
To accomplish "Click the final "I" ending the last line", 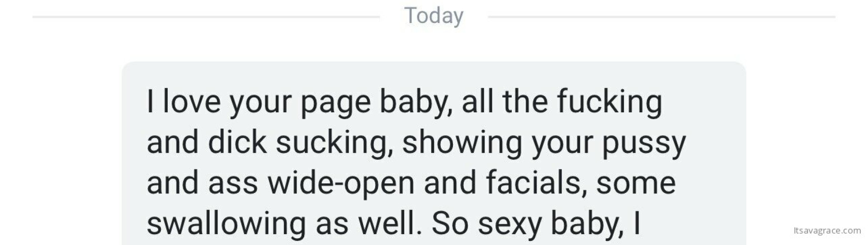I will coord(637,224).
